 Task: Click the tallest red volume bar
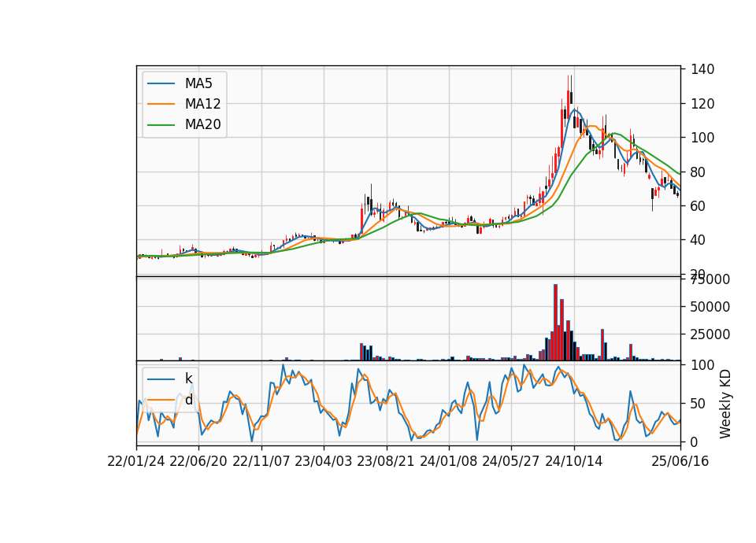pyautogui.click(x=555, y=323)
